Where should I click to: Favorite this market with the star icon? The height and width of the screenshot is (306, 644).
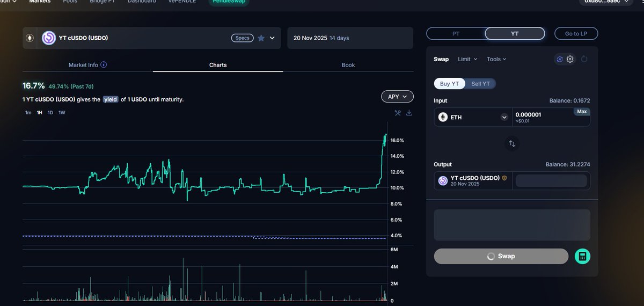coord(261,38)
